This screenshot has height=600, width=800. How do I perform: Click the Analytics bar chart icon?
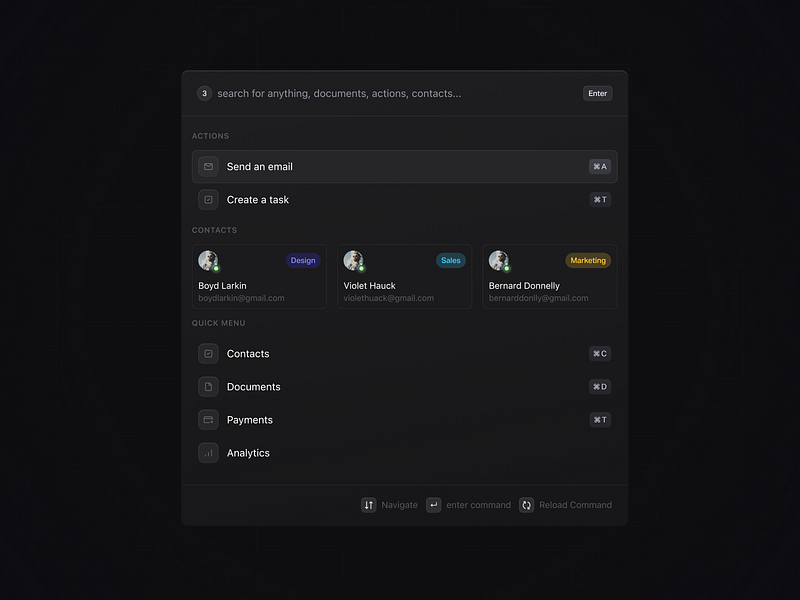coord(208,452)
